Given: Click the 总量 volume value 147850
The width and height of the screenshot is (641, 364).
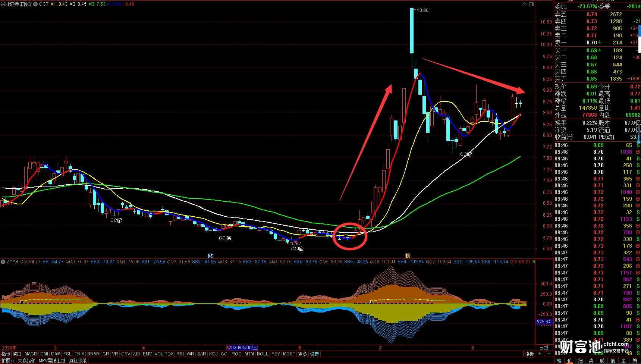Looking at the screenshot, I should point(588,108).
